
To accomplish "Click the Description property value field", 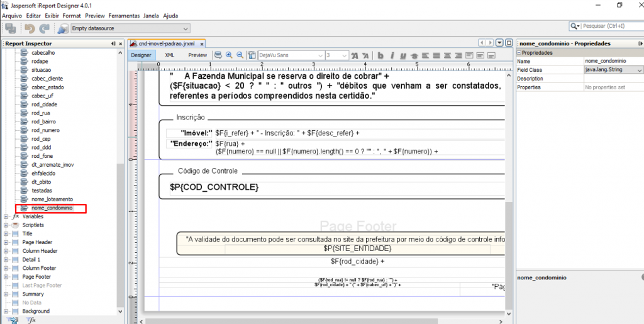I will point(614,79).
